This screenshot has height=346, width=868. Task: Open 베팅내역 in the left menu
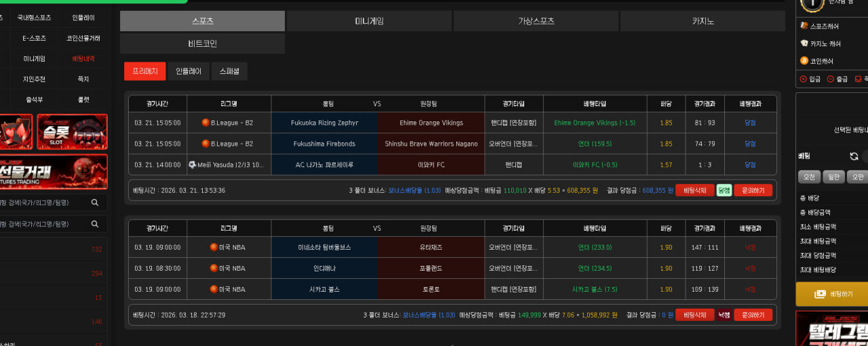click(83, 59)
